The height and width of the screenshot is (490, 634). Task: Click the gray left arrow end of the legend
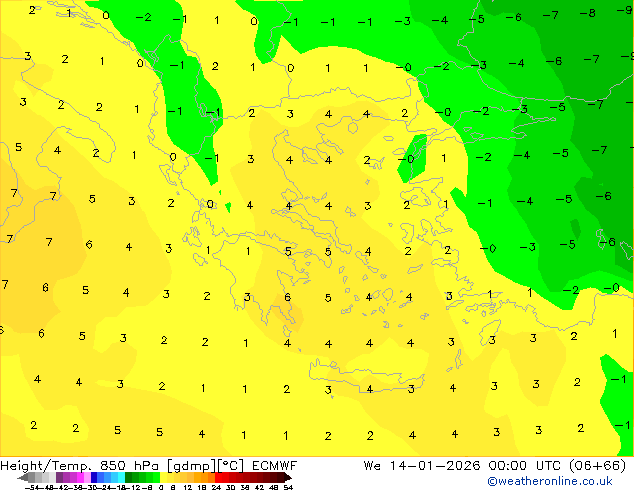tap(23, 477)
